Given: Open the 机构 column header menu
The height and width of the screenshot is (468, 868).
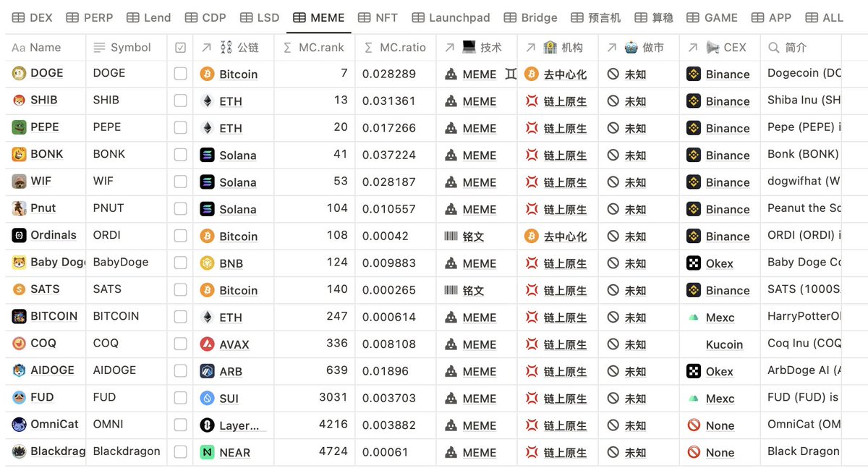Looking at the screenshot, I should click(558, 48).
